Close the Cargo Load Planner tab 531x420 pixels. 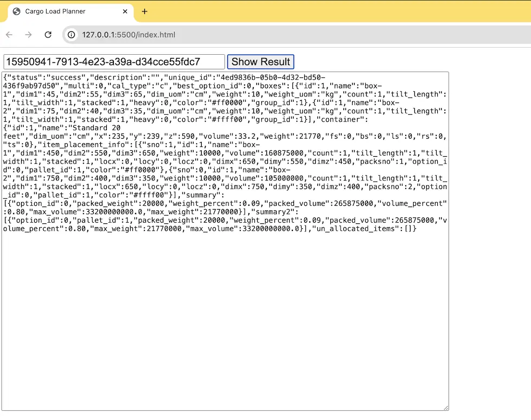125,11
